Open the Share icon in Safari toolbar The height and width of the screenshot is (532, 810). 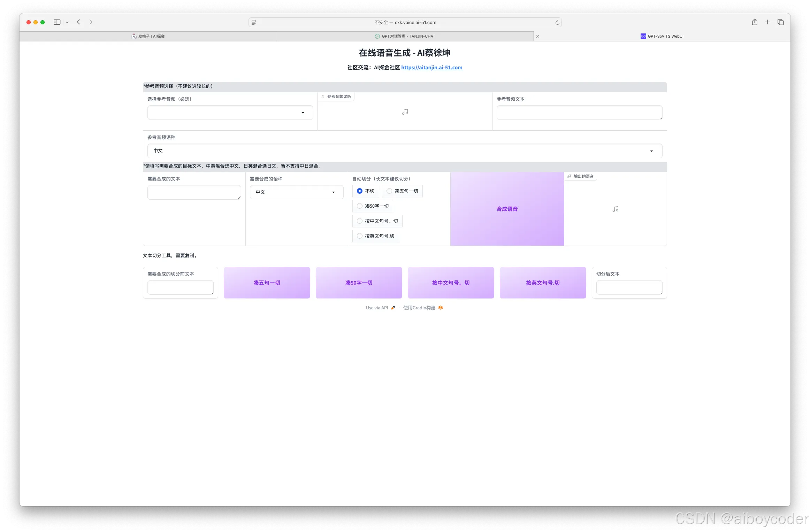coord(755,22)
